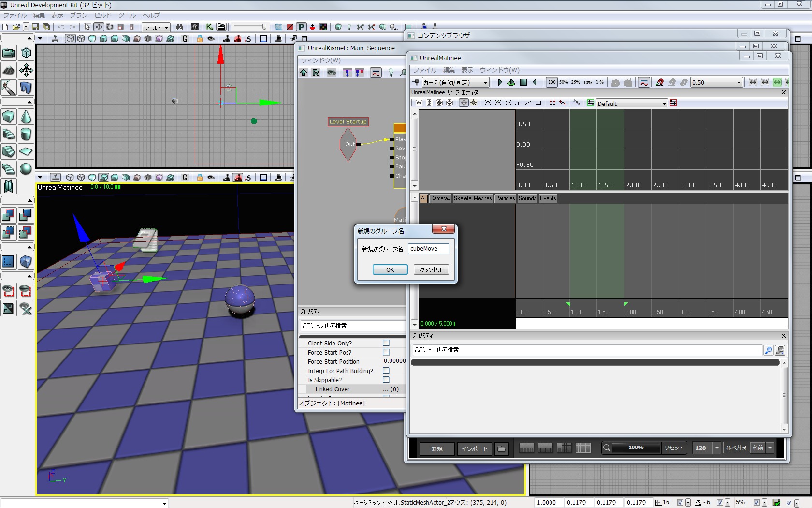Open the Default curve tab dropdown

pos(664,104)
